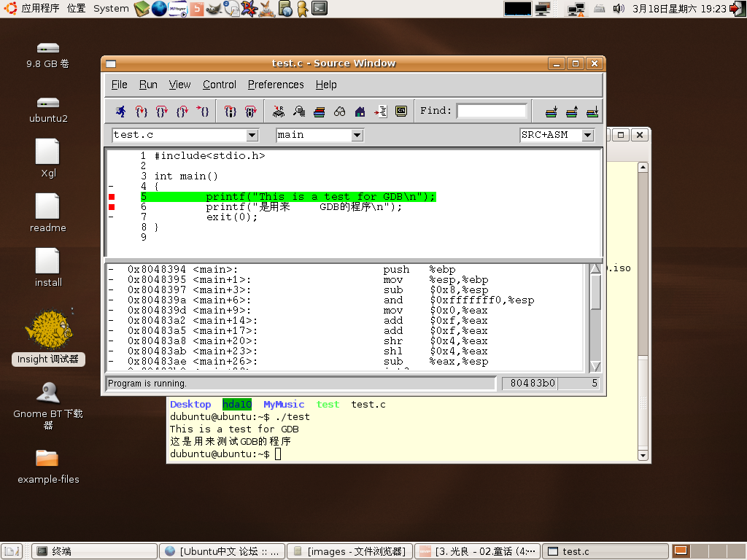
Task: Set breakpoint at assembly line main+17
Action: (x=111, y=331)
